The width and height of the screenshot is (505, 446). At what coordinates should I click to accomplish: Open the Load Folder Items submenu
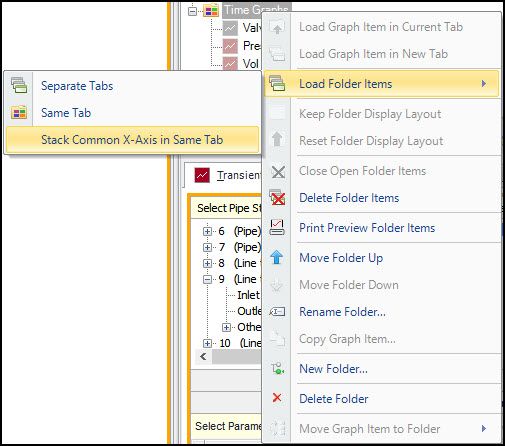coord(382,84)
